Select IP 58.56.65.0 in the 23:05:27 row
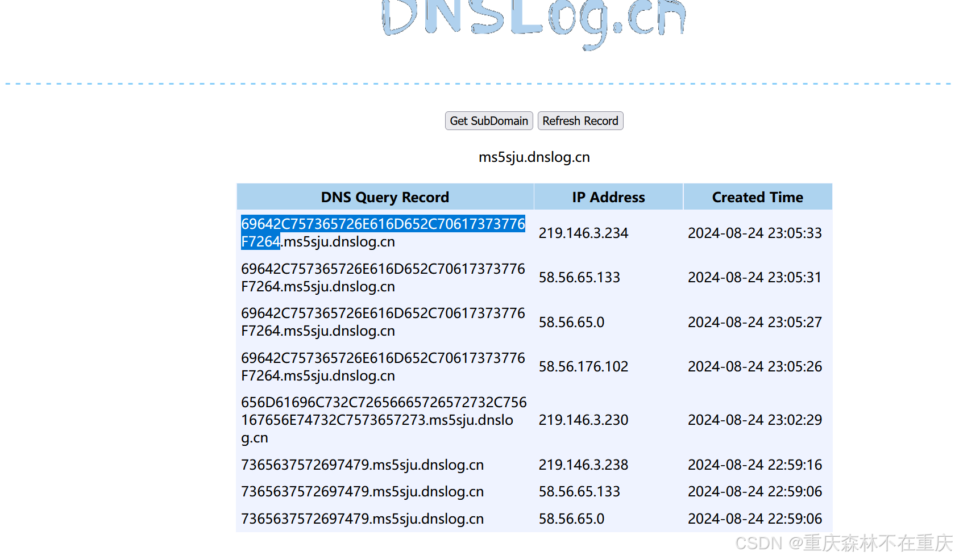 (572, 322)
